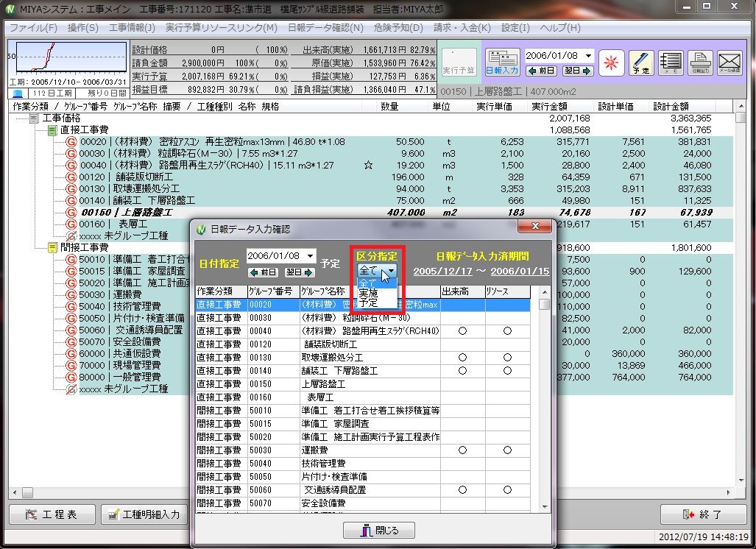The width and height of the screenshot is (756, 549).
Task: Click the 出来高 column header in the dialog
Action: [x=463, y=291]
